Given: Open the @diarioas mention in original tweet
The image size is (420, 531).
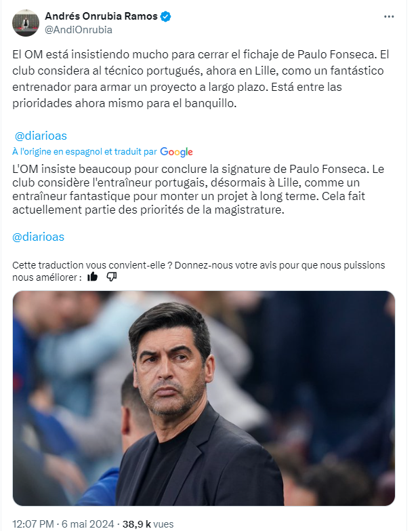Looking at the screenshot, I should click(41, 136).
